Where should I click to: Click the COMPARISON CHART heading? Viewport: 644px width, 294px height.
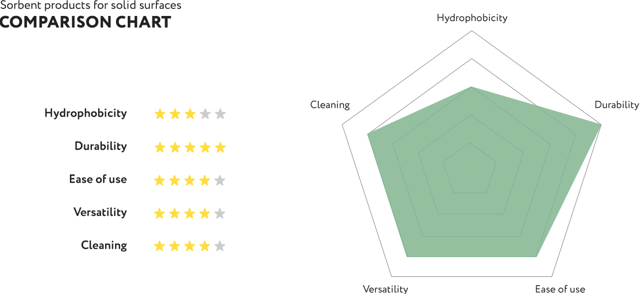tap(85, 22)
